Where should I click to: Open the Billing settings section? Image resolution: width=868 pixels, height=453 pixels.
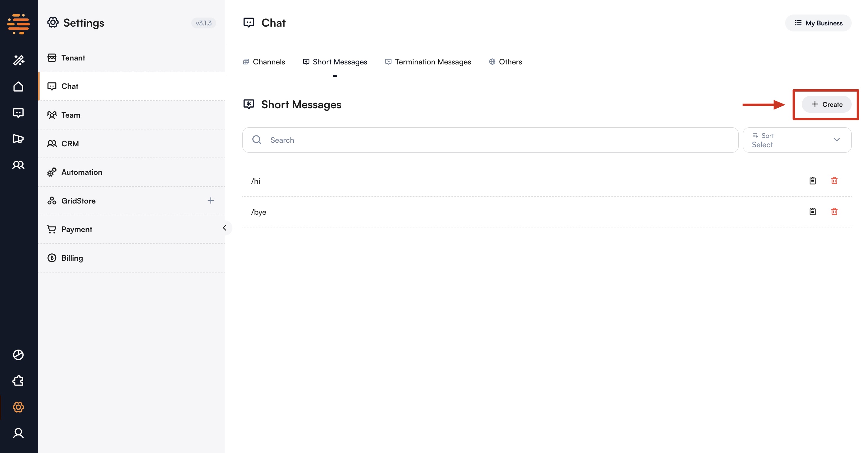tap(72, 258)
